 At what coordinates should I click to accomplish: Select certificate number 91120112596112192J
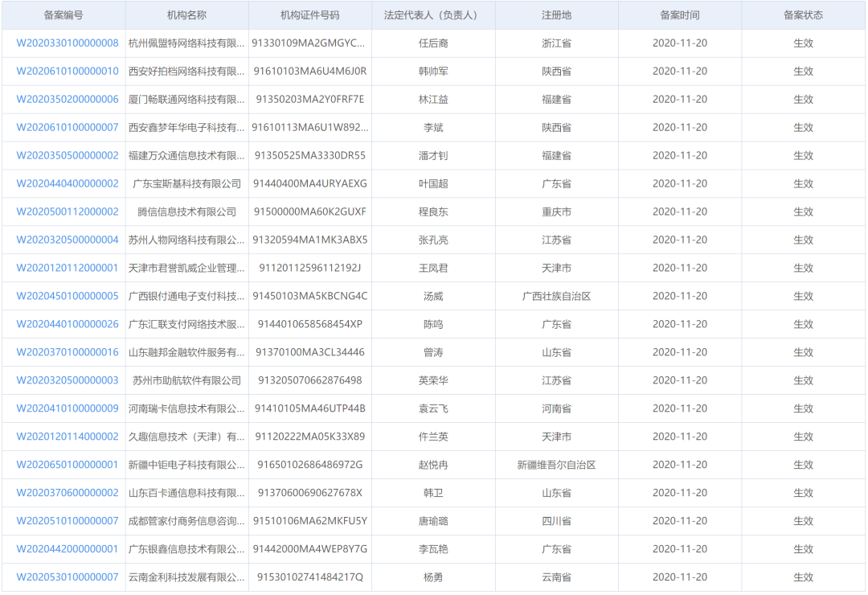pos(310,268)
